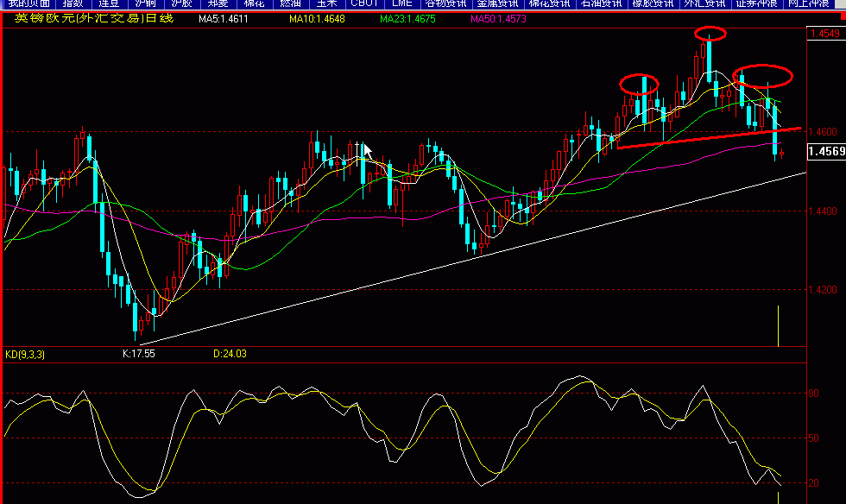Screen dimensions: 846x504
Task: Click the KD(9,3,3) indicator name
Action: click(25, 355)
